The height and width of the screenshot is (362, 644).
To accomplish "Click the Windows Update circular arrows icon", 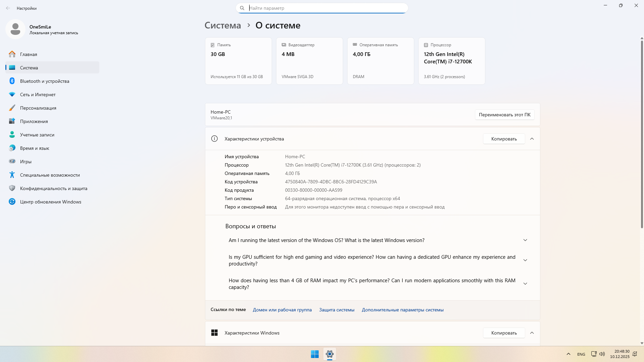I will tap(12, 202).
